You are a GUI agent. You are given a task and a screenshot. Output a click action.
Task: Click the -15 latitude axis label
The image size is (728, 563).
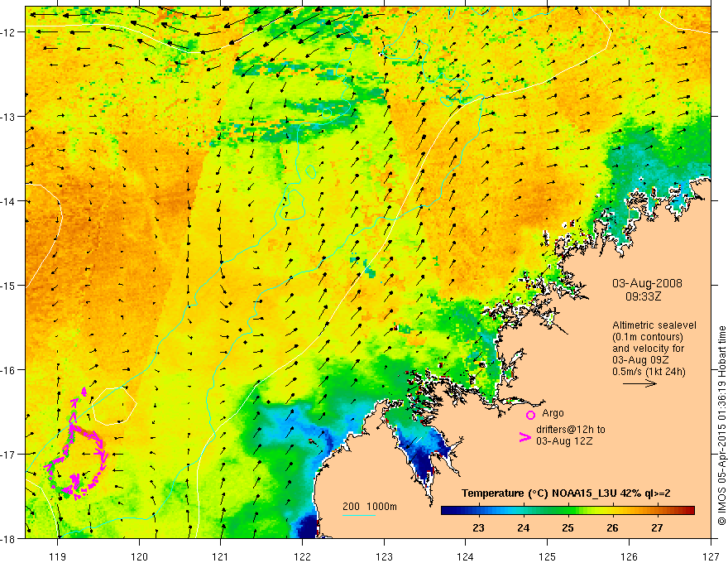(x=9, y=285)
